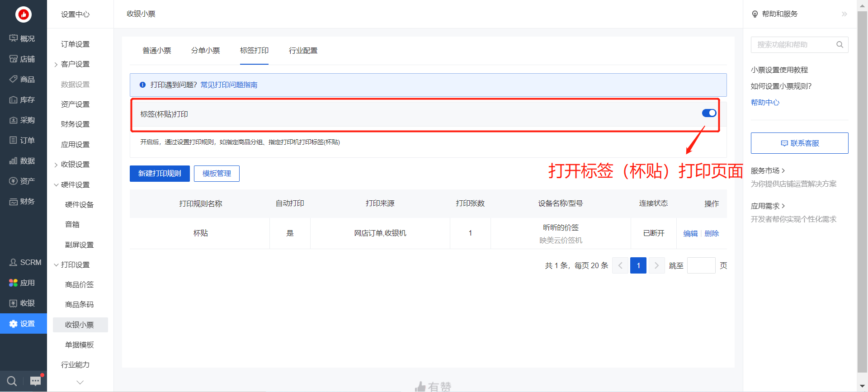The height and width of the screenshot is (392, 868).
Task: Switch to 分单小票 tab
Action: pos(205,51)
